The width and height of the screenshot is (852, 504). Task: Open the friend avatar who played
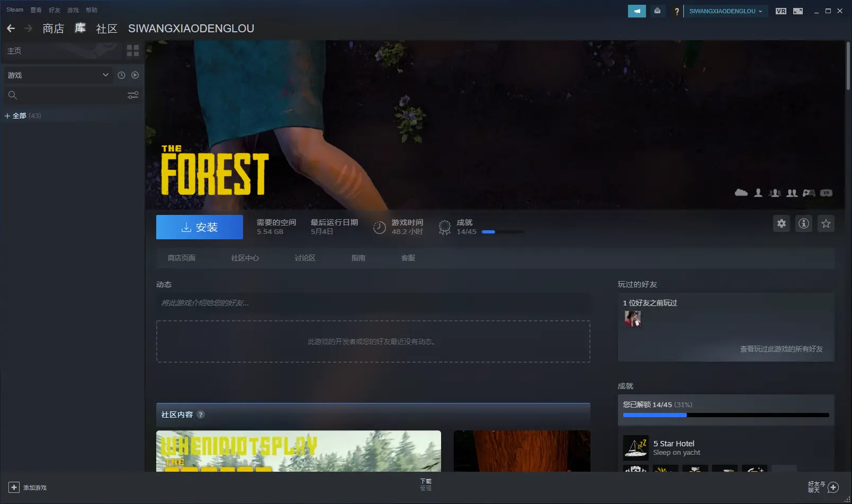[633, 319]
